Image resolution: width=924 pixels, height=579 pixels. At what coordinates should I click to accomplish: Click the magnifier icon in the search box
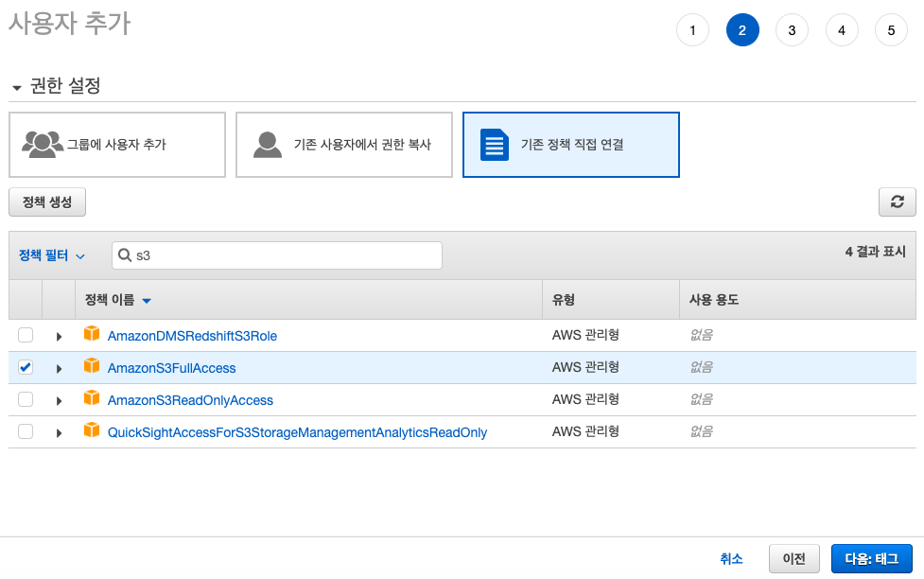126,254
